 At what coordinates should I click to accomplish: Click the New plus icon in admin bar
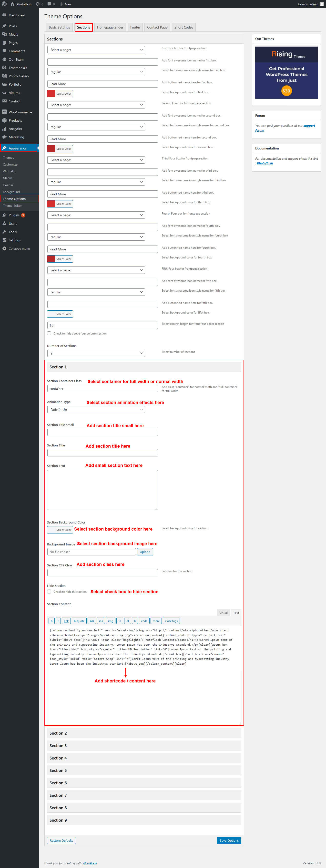(61, 4)
